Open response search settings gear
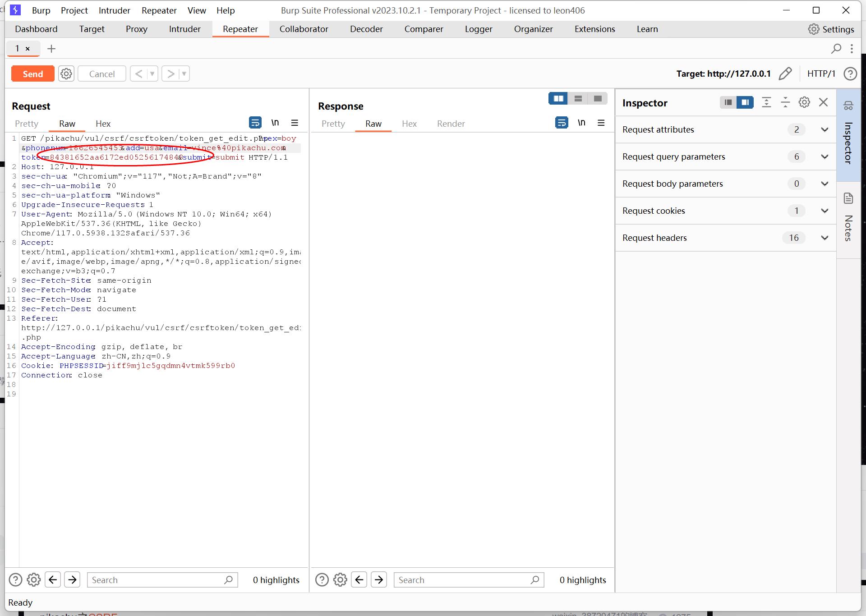 pos(341,580)
